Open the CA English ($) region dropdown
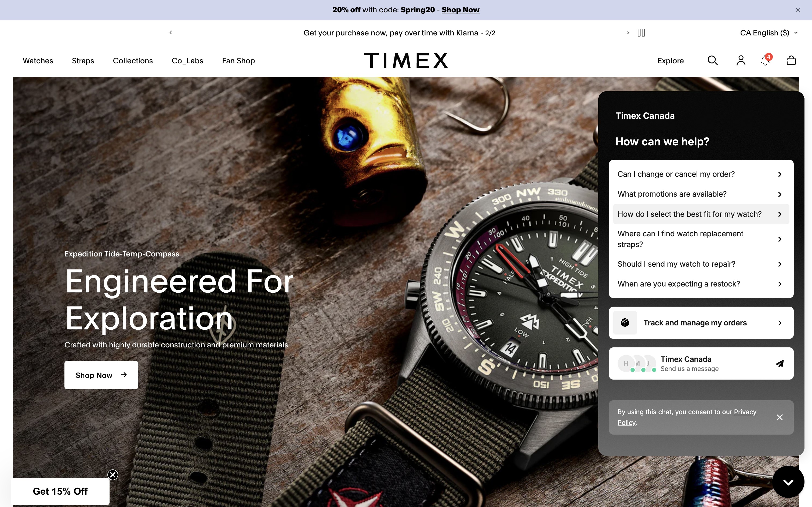 (x=769, y=33)
